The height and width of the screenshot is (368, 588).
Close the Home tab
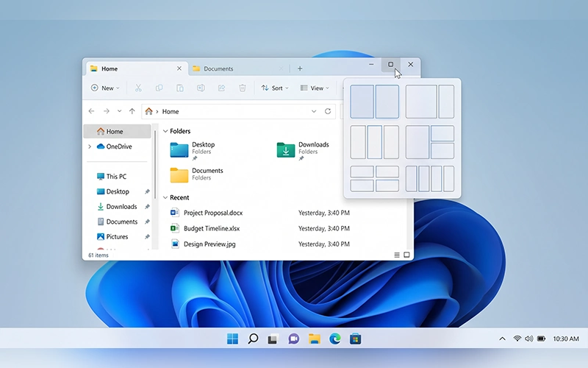point(179,68)
